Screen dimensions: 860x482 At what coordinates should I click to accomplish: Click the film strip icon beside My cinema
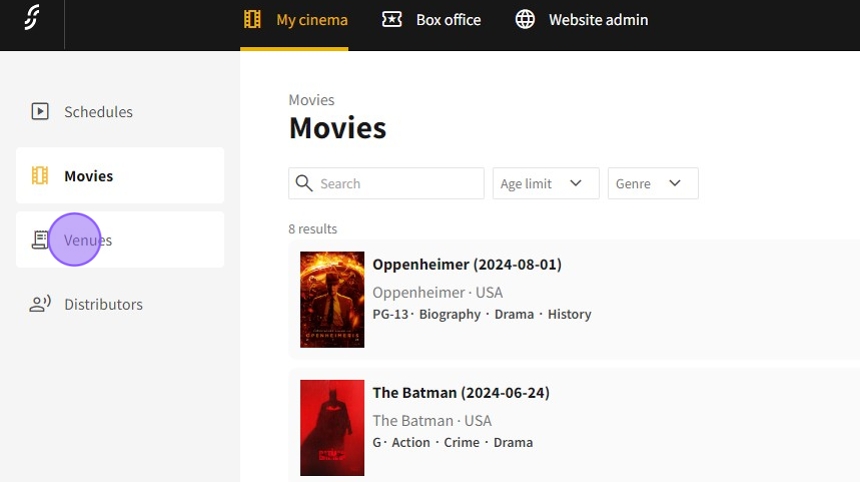pyautogui.click(x=252, y=20)
